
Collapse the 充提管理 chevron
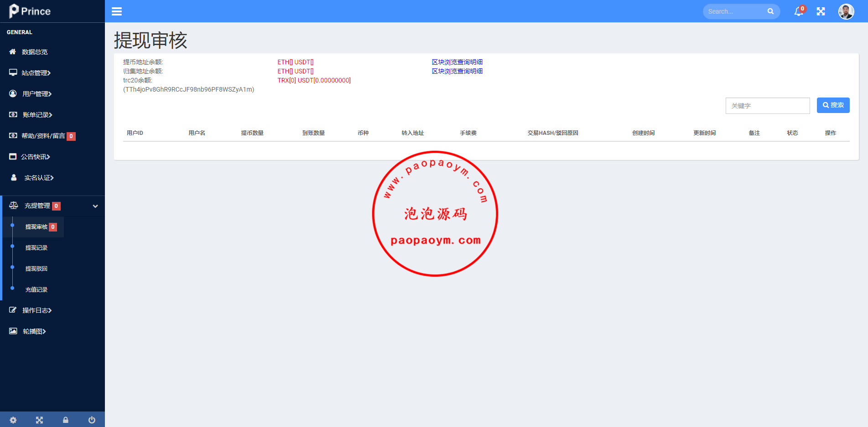point(95,206)
